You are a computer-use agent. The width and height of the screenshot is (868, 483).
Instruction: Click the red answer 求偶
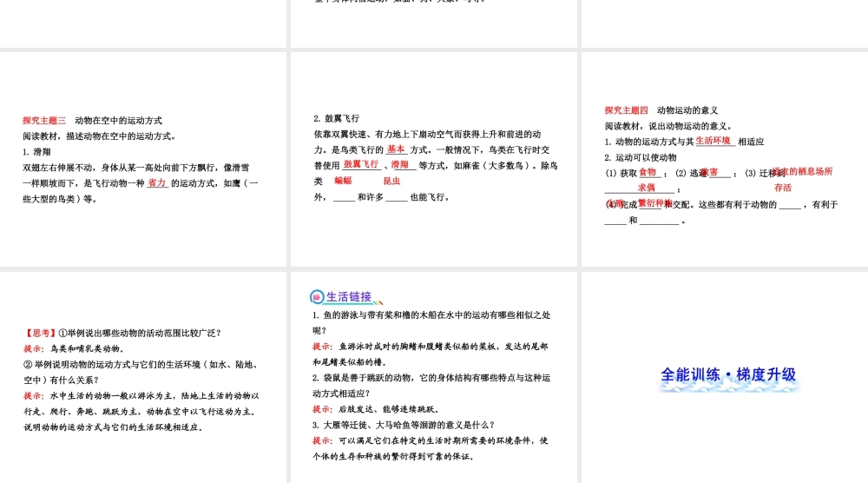[x=647, y=188]
